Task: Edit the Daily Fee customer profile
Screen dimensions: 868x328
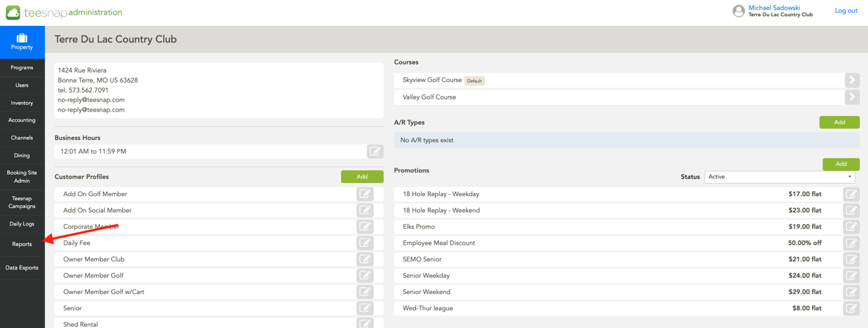Action: 365,243
